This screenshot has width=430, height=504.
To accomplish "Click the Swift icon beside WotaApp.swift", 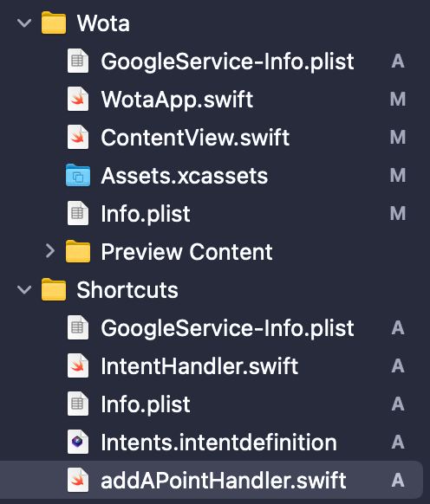I will coord(78,99).
